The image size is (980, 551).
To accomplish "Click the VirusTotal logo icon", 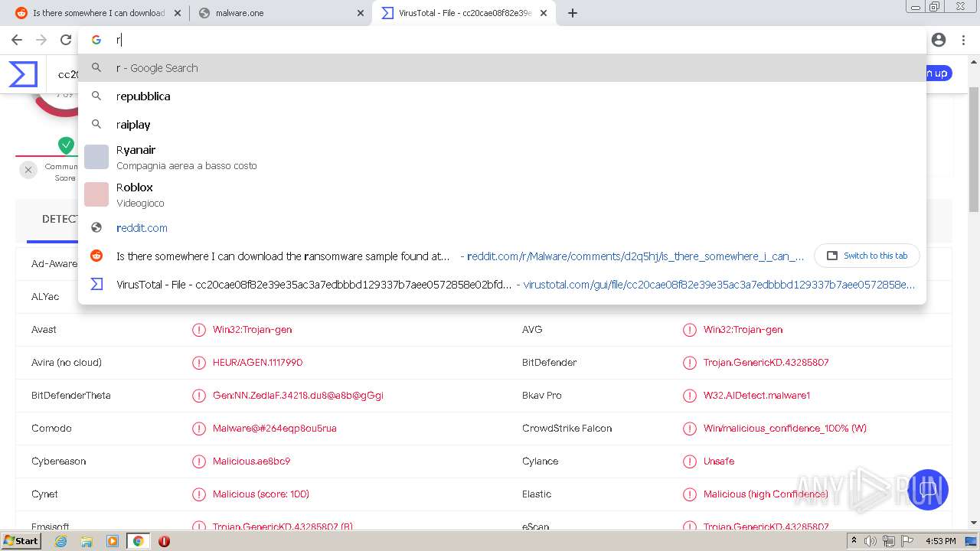I will click(x=23, y=74).
